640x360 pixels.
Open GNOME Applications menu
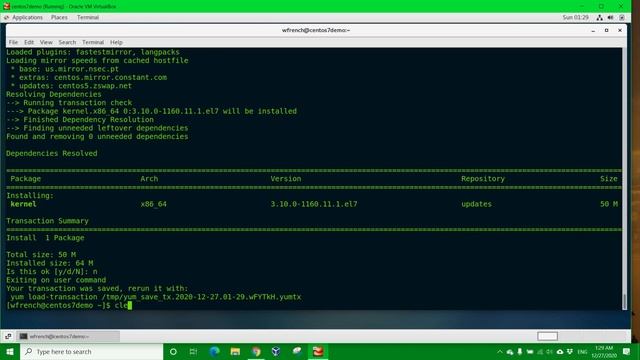(27, 18)
